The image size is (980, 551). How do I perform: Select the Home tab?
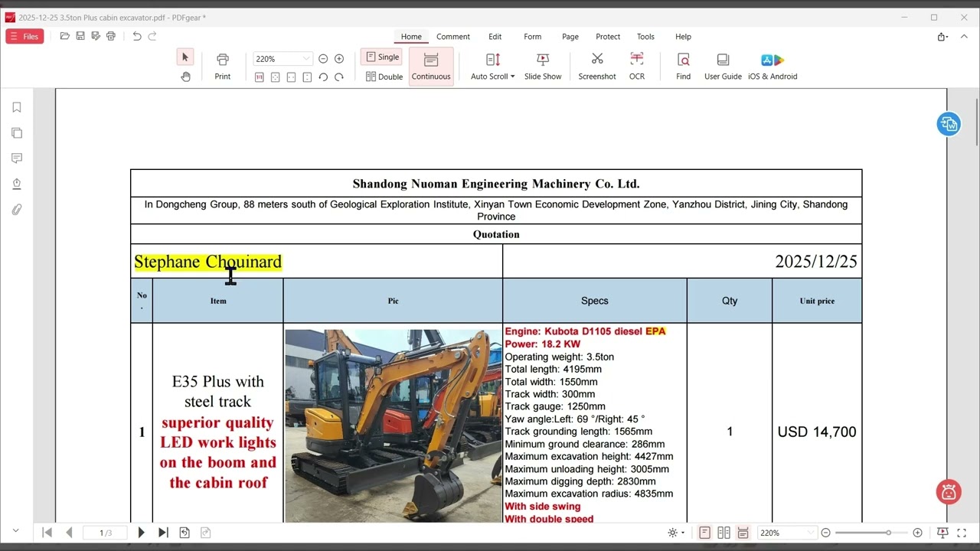[411, 37]
